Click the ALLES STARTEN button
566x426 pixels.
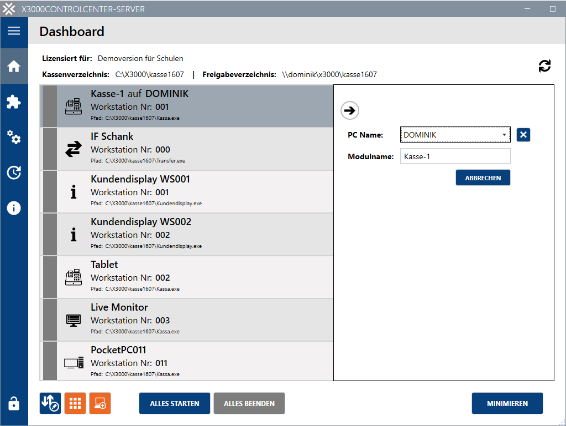(x=174, y=403)
